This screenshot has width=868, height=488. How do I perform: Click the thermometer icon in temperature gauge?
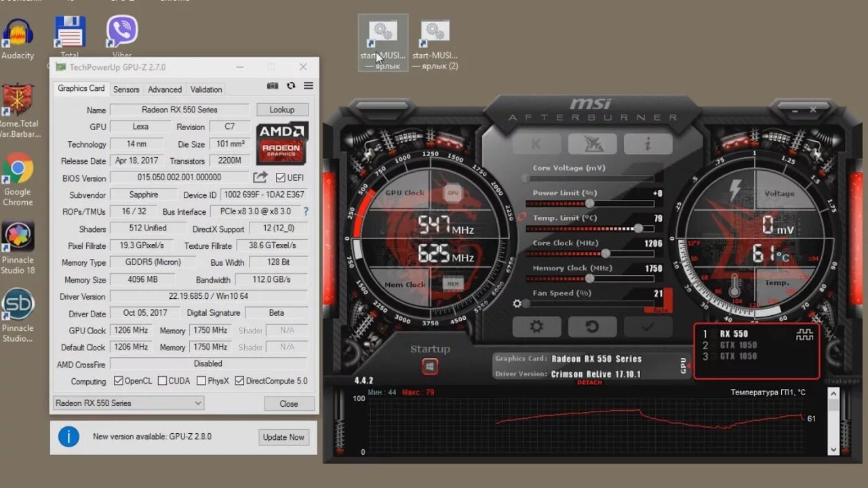point(734,287)
